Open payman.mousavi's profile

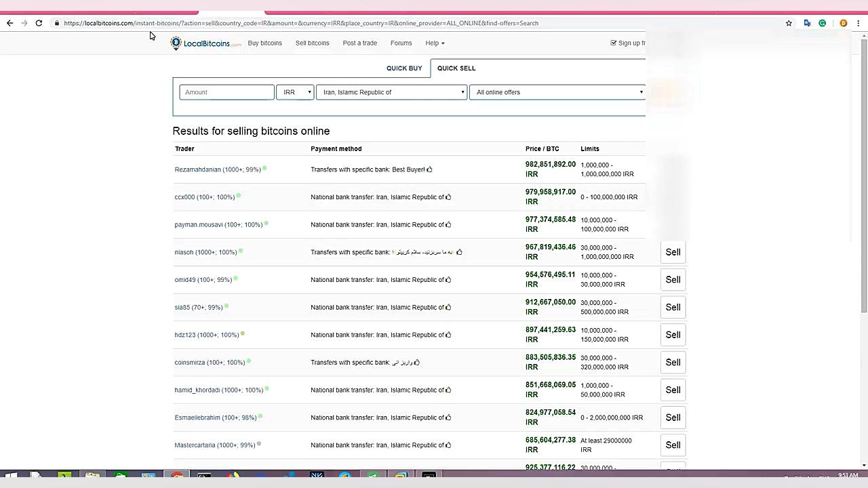(x=218, y=225)
